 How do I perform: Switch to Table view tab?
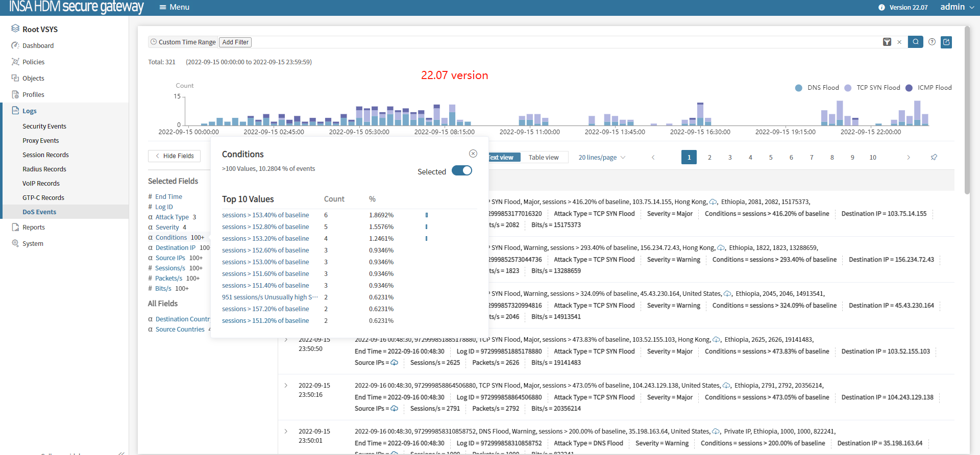543,157
